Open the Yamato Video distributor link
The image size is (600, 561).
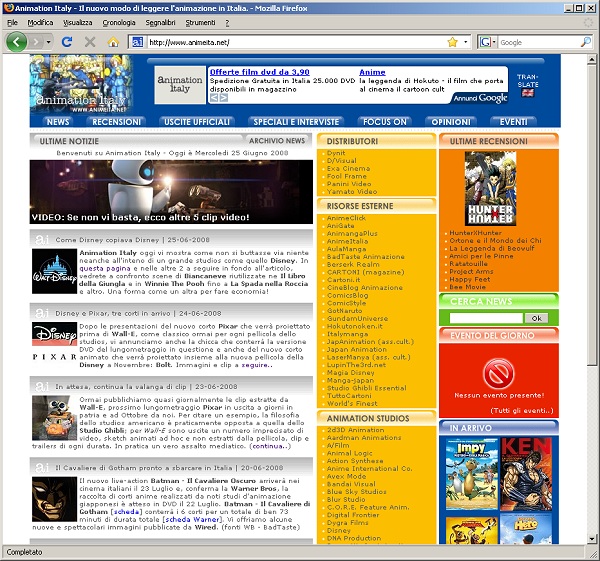tap(352, 191)
